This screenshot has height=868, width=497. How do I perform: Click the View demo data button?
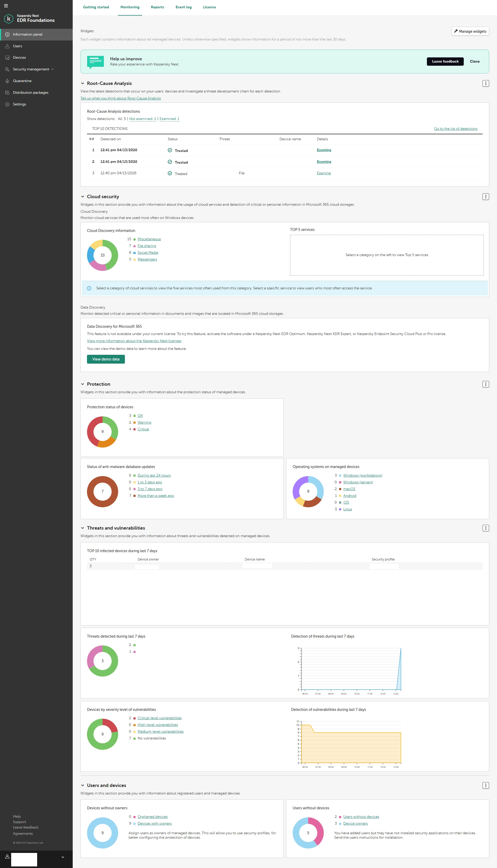pos(106,359)
